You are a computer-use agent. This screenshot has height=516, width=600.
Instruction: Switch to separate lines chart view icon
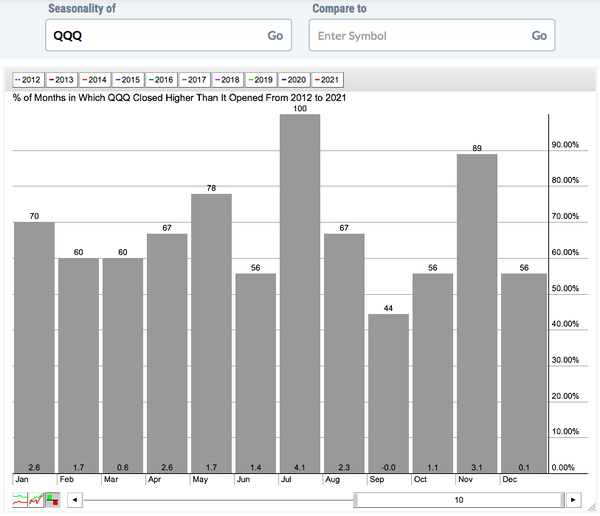click(19, 499)
